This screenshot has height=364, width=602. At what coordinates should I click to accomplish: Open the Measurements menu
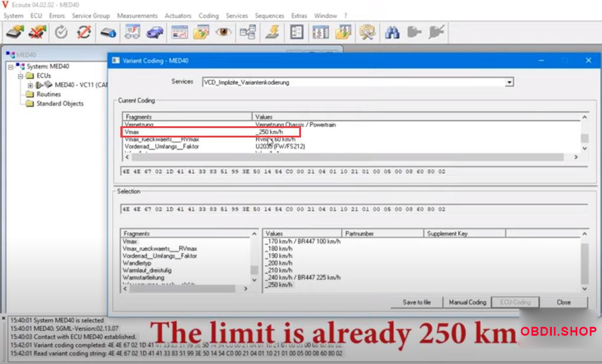click(137, 16)
